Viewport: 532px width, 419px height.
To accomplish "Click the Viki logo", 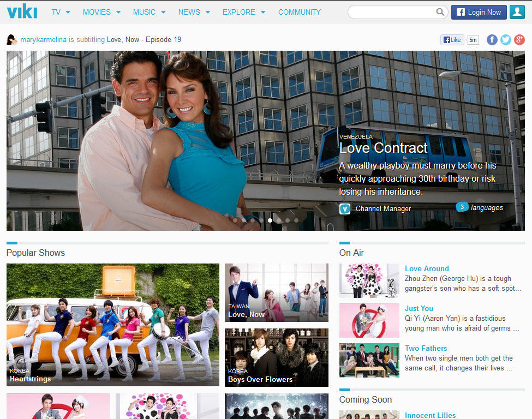I will tap(22, 11).
